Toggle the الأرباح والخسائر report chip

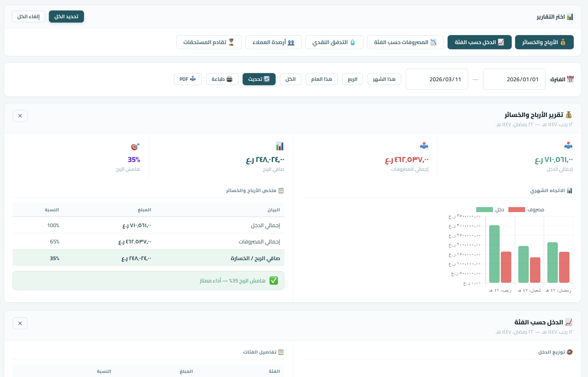(544, 42)
